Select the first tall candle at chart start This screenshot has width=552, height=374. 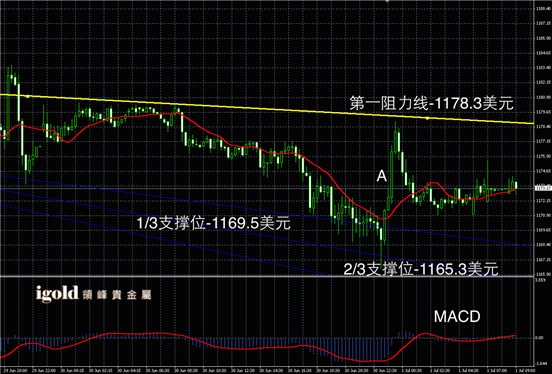[8, 102]
